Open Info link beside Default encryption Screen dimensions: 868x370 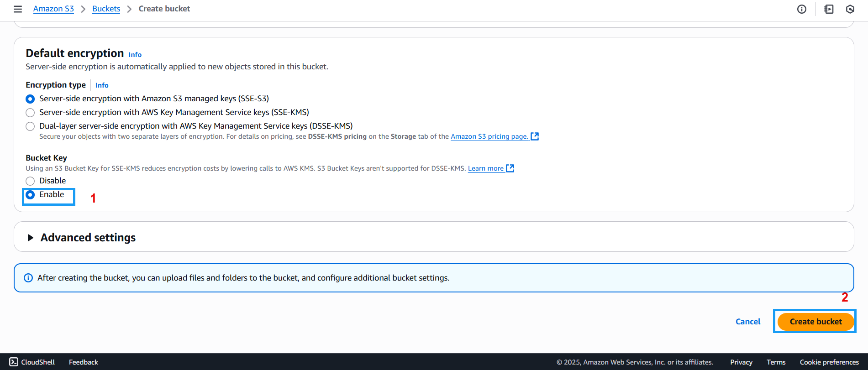pyautogui.click(x=135, y=55)
